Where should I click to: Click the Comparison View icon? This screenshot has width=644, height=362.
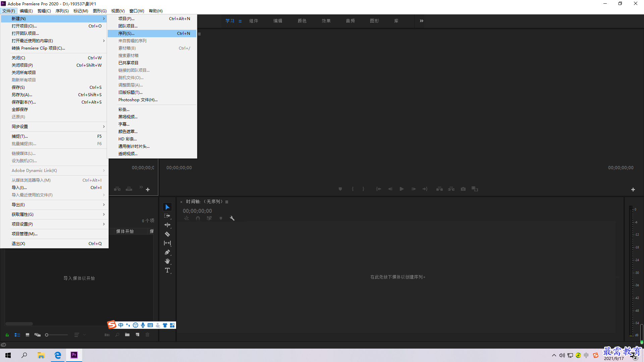[475, 189]
